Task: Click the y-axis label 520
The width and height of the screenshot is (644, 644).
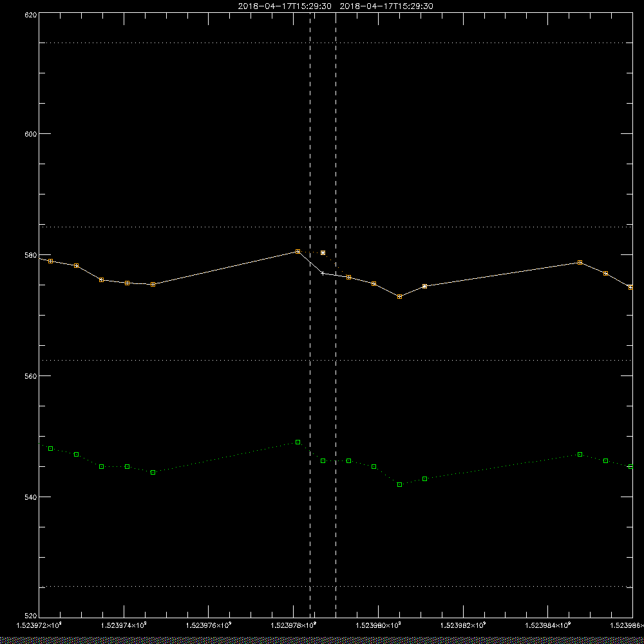Action: click(32, 616)
